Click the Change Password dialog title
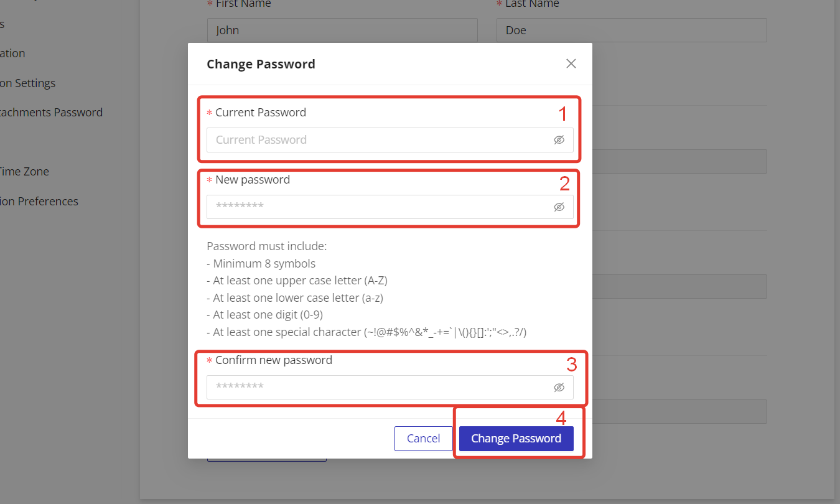 point(261,64)
